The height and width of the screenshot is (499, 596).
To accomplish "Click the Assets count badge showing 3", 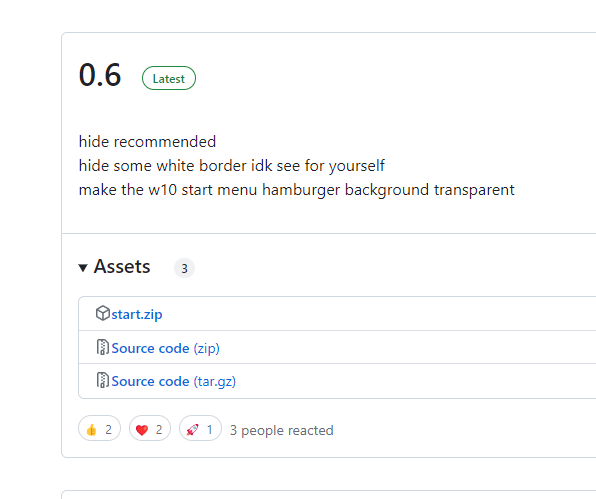I will point(184,268).
